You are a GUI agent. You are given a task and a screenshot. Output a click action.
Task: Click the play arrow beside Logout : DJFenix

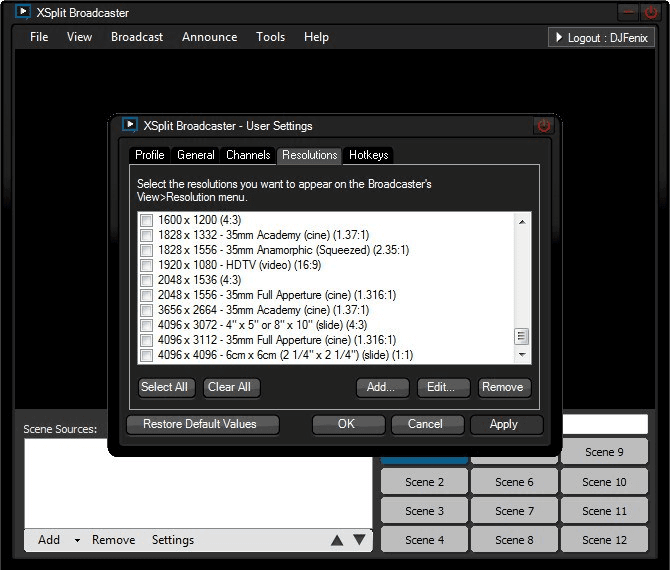pos(558,37)
